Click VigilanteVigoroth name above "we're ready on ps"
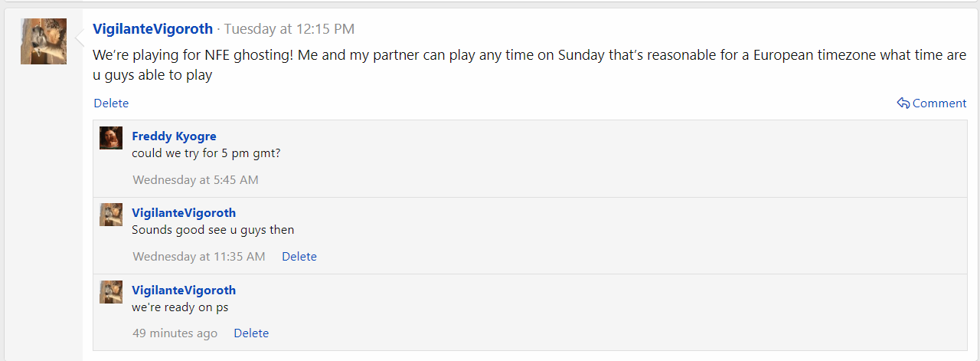980x361 pixels. tap(184, 290)
